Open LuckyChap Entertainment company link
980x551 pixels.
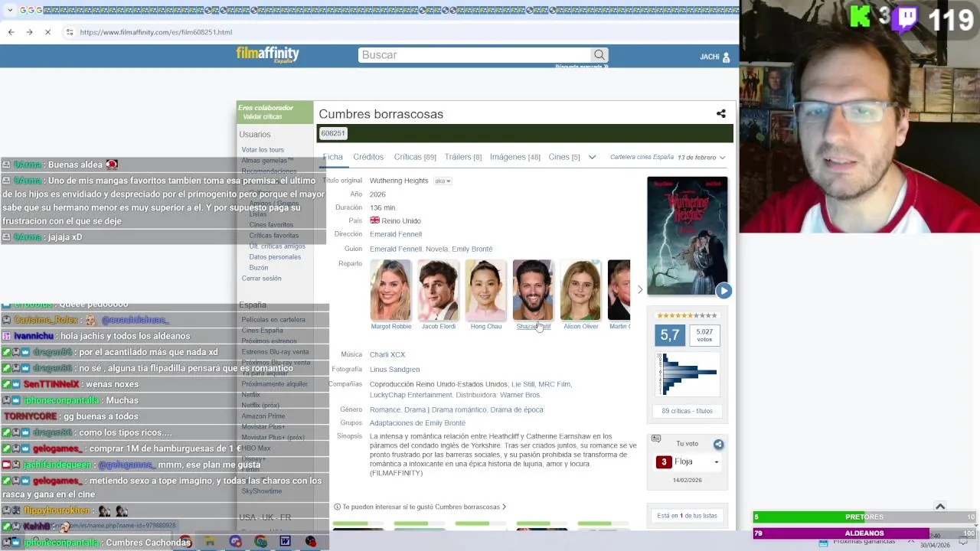point(411,395)
